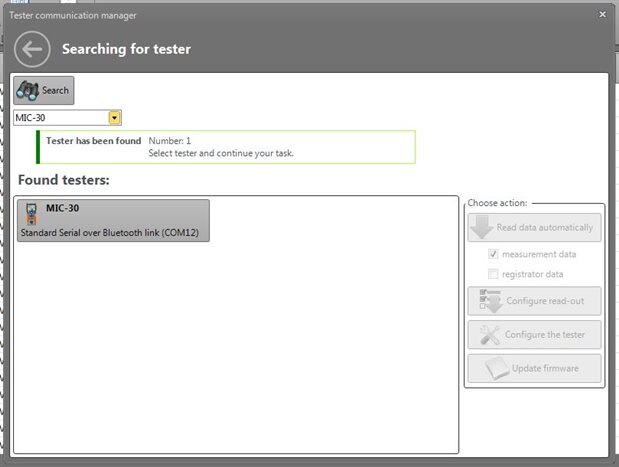Click the Configure read-out button

535,301
